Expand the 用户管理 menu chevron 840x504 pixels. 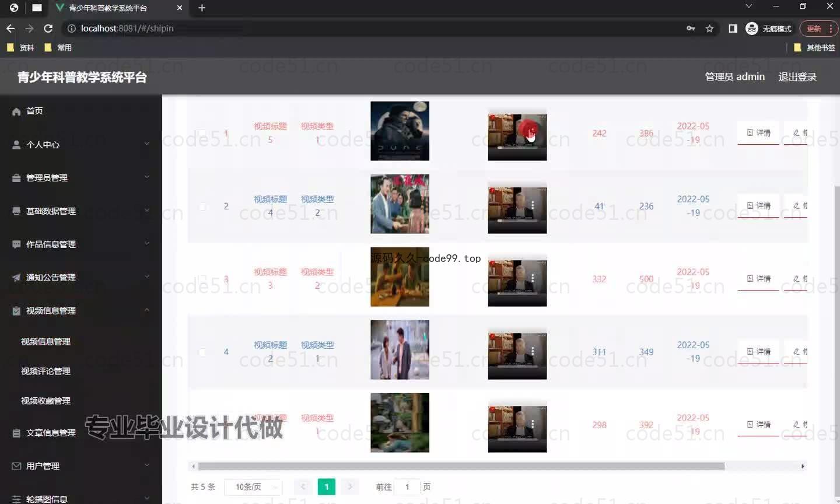pos(147,465)
